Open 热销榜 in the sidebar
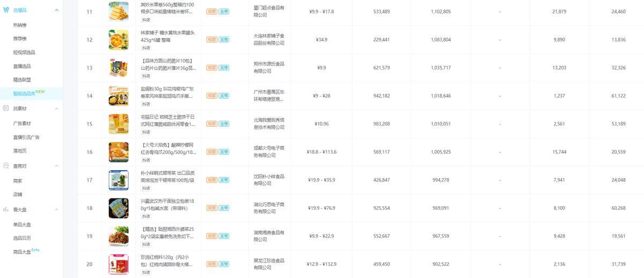 tap(20, 25)
